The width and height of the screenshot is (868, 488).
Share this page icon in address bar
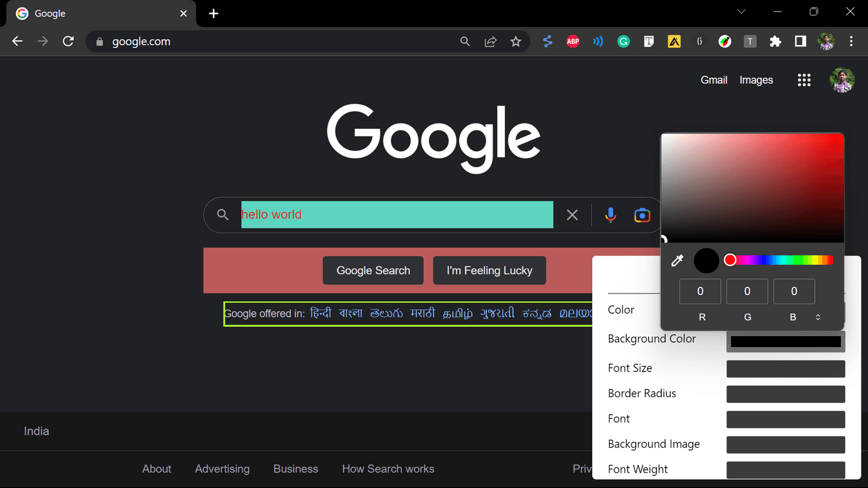coord(491,42)
